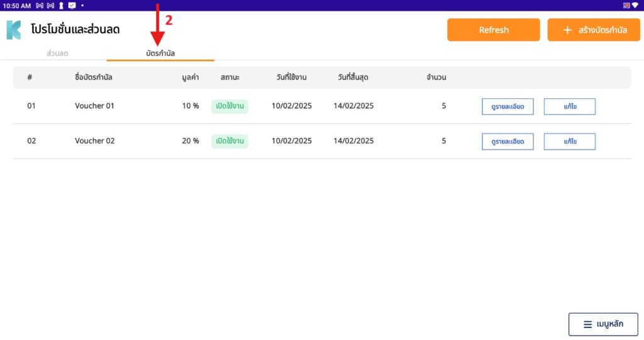This screenshot has width=644, height=340.
Task: Select the Voucher 02 name in the table
Action: (x=94, y=141)
